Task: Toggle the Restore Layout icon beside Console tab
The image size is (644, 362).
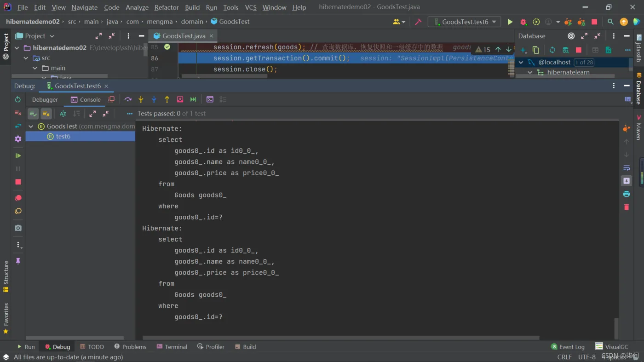Action: click(x=111, y=99)
